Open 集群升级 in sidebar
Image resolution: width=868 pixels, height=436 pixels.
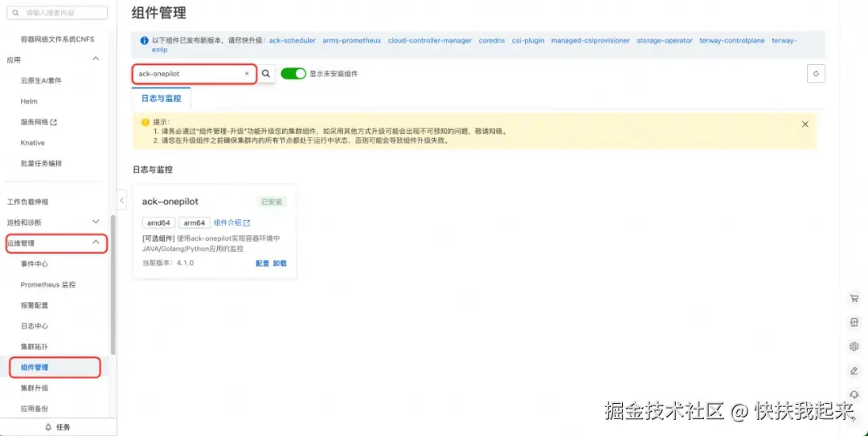click(35, 388)
